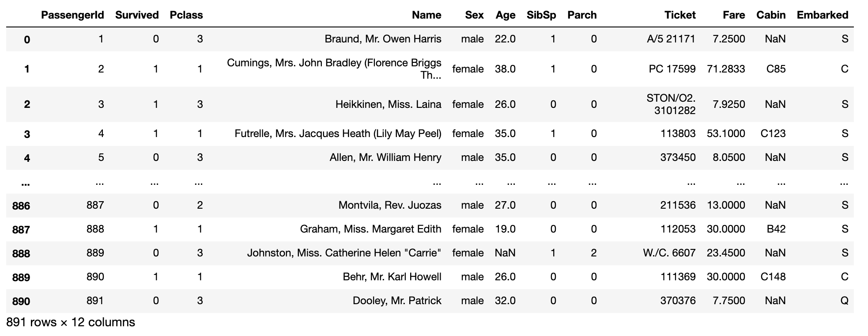Click the PassengerId column header

pyautogui.click(x=72, y=15)
